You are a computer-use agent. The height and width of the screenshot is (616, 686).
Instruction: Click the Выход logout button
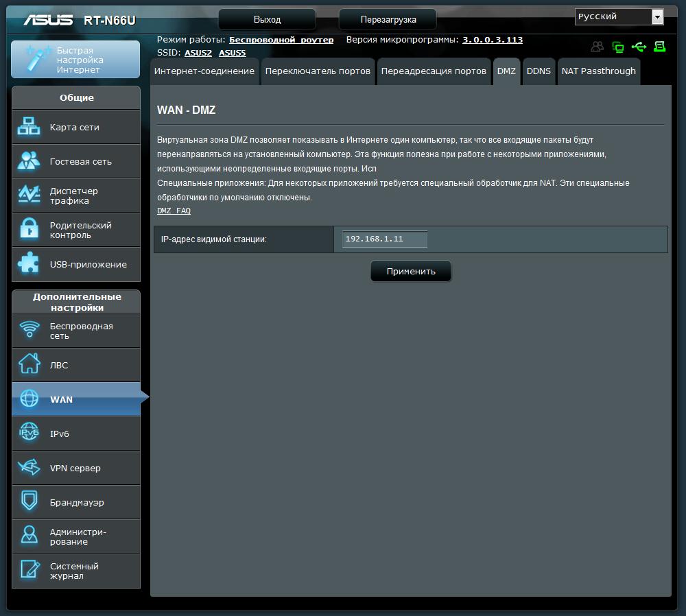[267, 20]
